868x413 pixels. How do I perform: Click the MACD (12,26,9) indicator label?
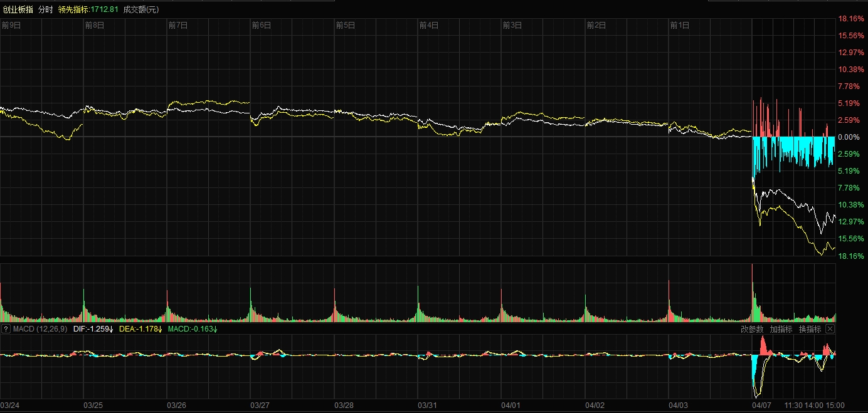point(40,329)
